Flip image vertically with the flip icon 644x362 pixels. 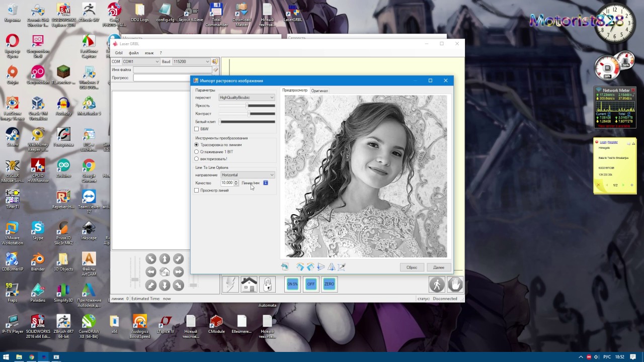[x=331, y=267]
